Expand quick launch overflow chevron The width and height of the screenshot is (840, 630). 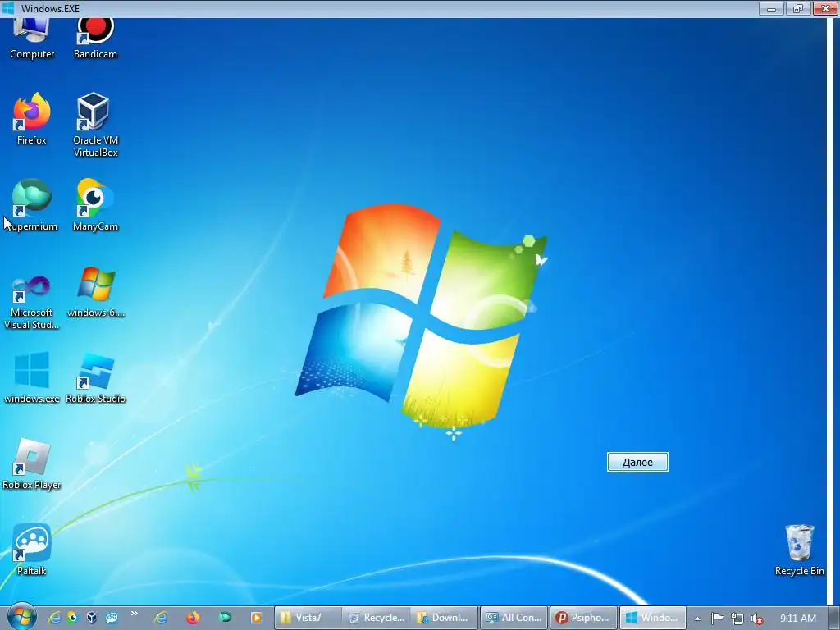point(134,614)
